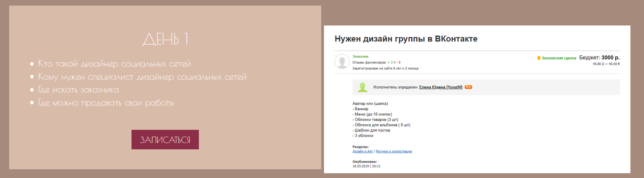The image size is (644, 178).
Task: Click bullet Кто такой дизайнер социальных сетей
Action: [x=114, y=64]
